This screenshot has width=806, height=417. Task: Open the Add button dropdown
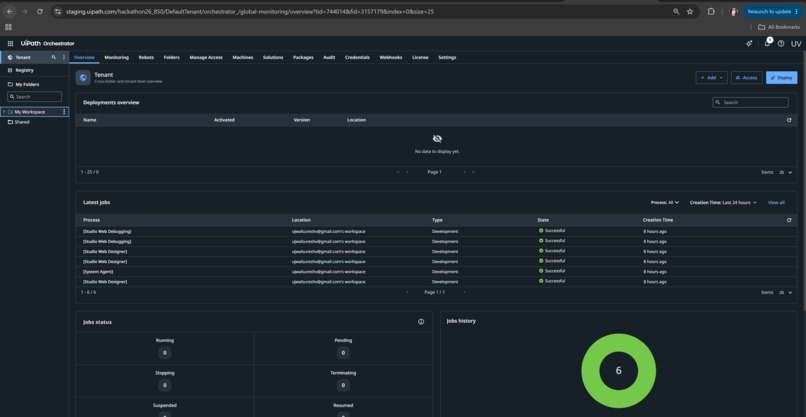pos(711,78)
